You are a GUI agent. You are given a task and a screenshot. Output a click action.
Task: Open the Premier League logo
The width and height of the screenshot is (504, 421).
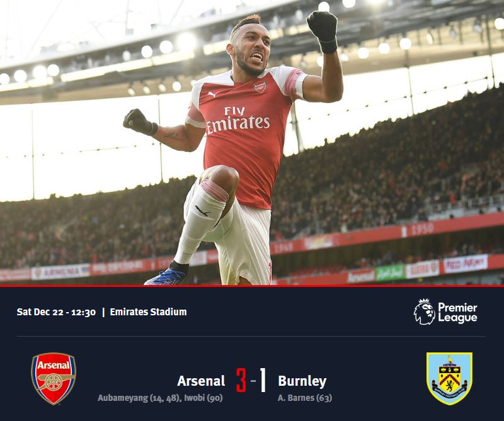445,312
